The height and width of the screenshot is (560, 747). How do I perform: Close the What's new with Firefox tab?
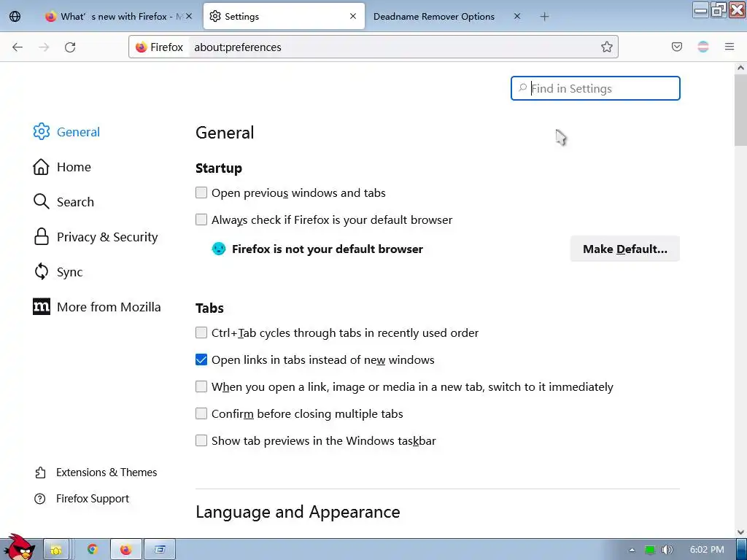[x=189, y=16]
